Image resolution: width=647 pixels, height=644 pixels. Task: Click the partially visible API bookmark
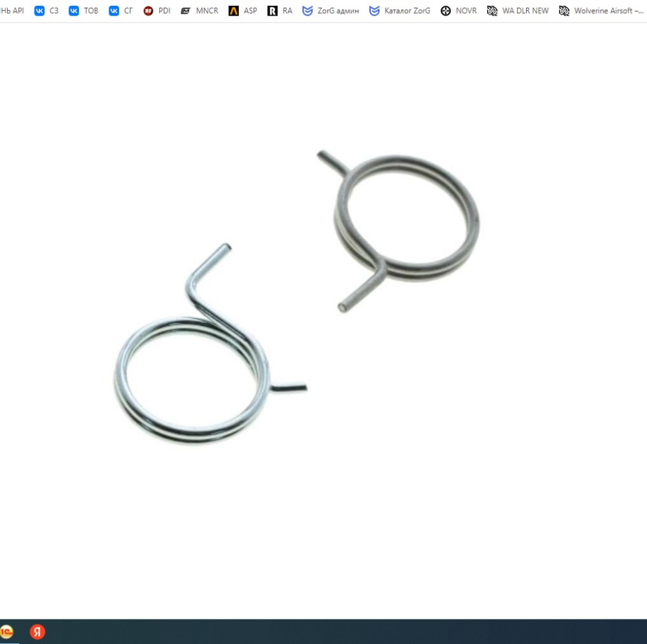click(12, 11)
